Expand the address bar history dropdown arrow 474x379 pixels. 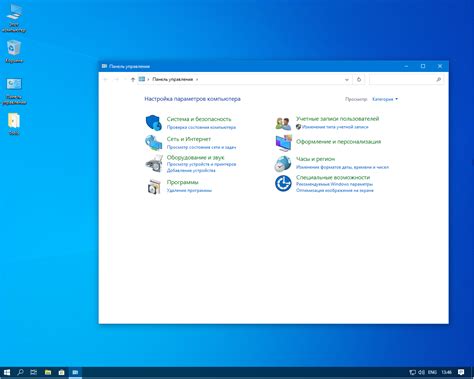[347, 80]
